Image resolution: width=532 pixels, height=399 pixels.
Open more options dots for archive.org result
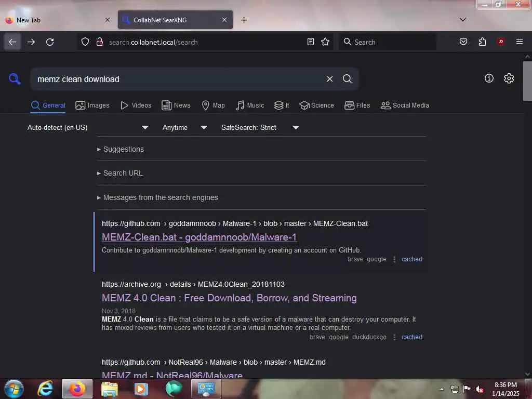tap(394, 337)
